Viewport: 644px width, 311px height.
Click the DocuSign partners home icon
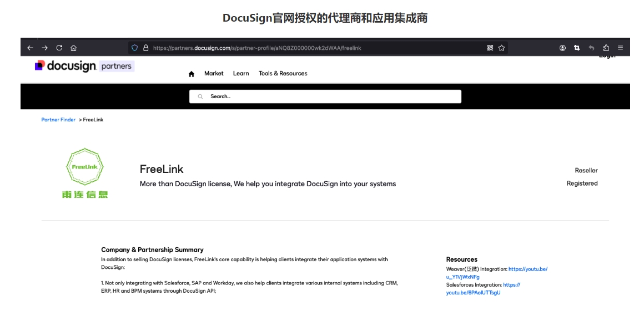192,74
